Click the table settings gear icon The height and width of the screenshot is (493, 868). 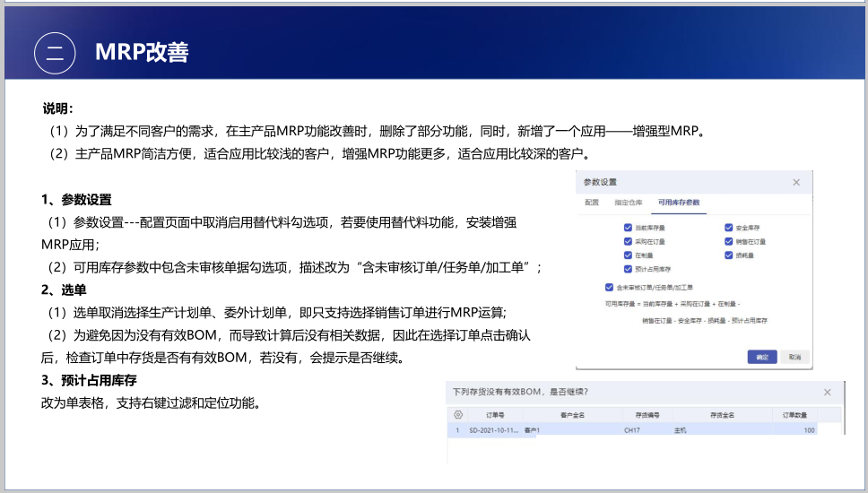[x=458, y=415]
